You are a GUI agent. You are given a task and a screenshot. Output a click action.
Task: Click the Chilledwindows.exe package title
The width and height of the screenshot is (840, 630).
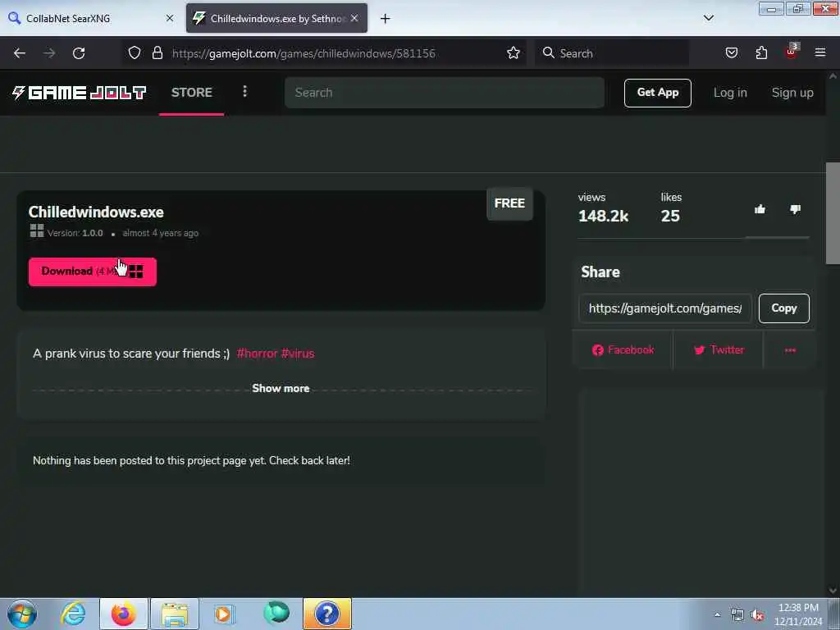[96, 212]
